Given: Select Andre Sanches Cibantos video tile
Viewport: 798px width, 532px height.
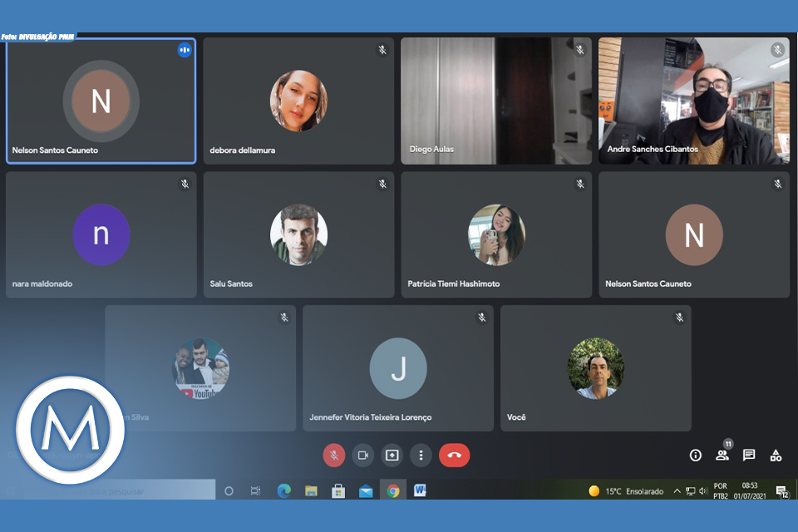Looking at the screenshot, I should pyautogui.click(x=693, y=101).
